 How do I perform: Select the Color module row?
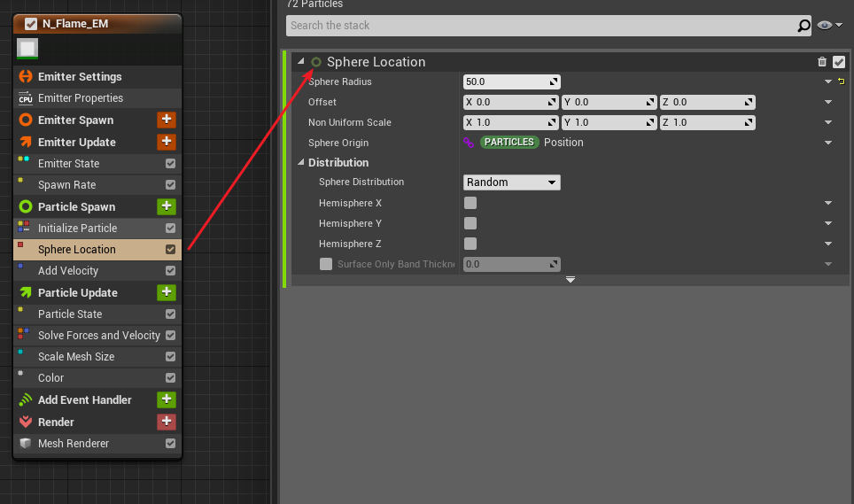pyautogui.click(x=97, y=377)
